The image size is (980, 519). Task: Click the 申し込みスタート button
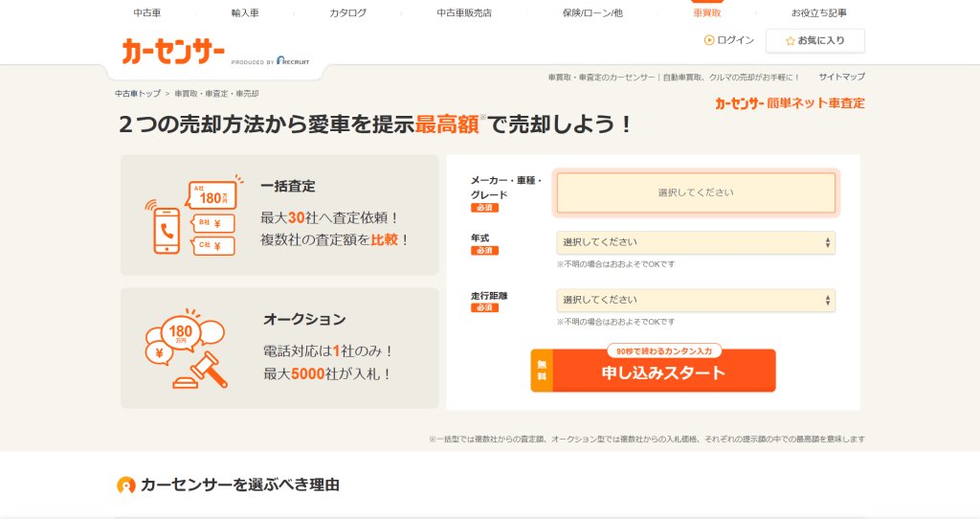tap(653, 371)
